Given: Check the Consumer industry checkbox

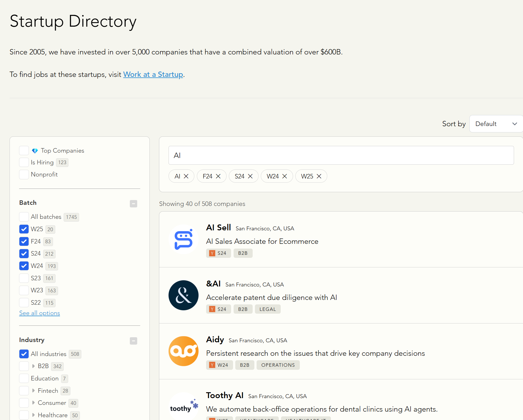Looking at the screenshot, I should click(24, 403).
